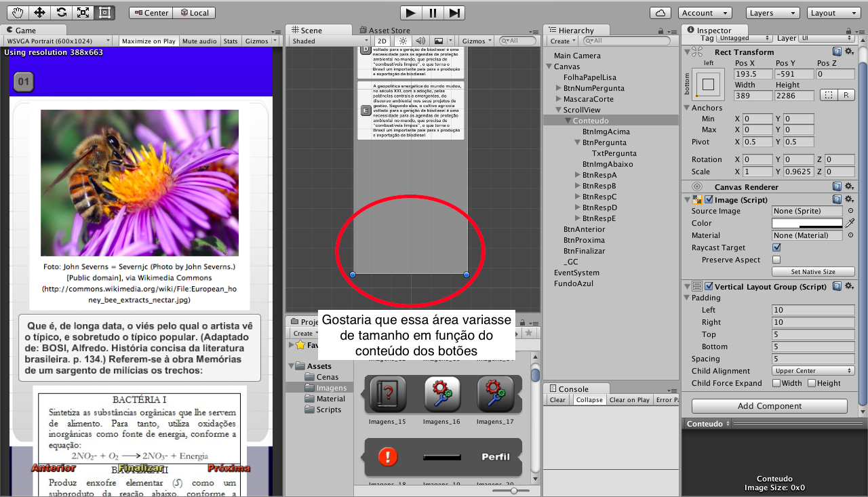Click the Set Native Size button
Image resolution: width=868 pixels, height=497 pixels.
(813, 272)
